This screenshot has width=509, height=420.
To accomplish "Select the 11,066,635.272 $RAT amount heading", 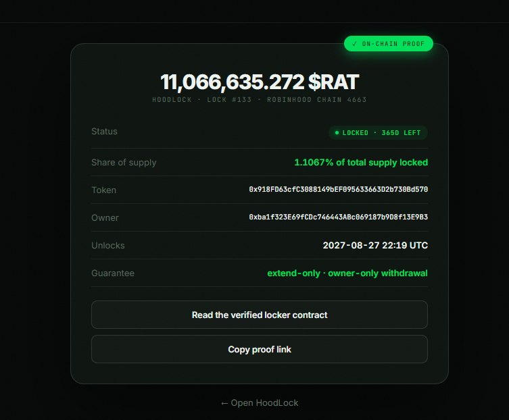I will click(260, 82).
